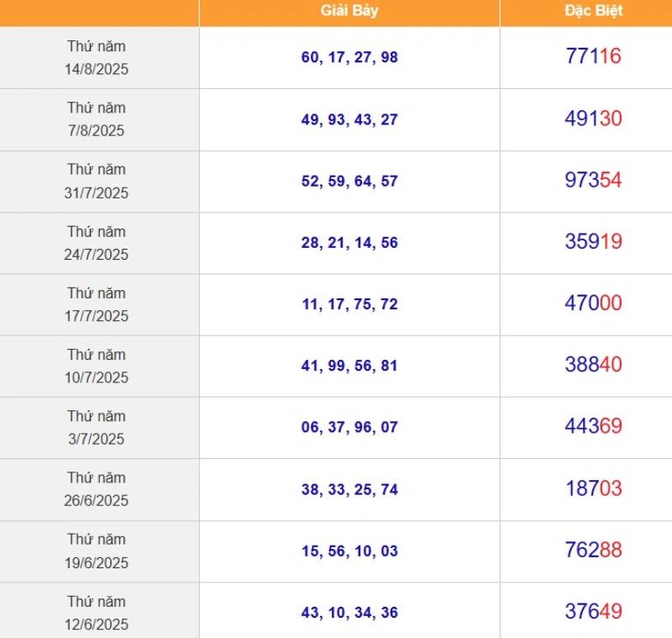Click special prize number 44369

coord(593,426)
